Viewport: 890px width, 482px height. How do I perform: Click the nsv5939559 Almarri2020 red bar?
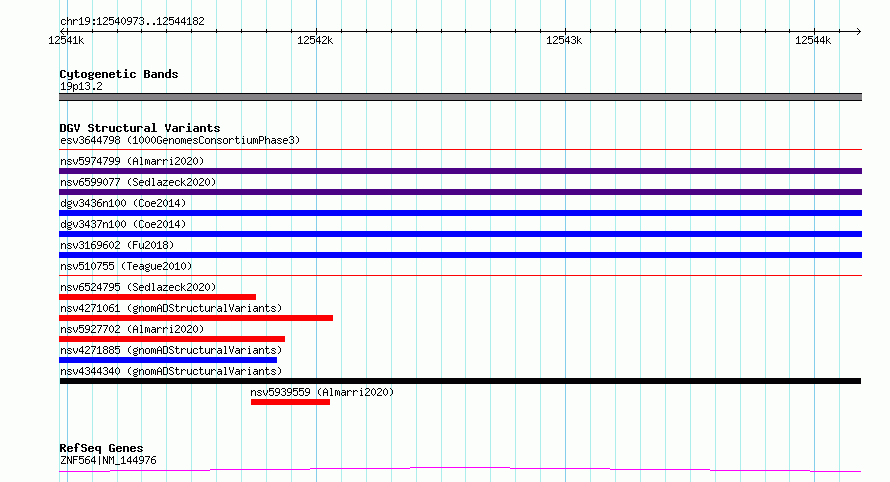(x=290, y=402)
